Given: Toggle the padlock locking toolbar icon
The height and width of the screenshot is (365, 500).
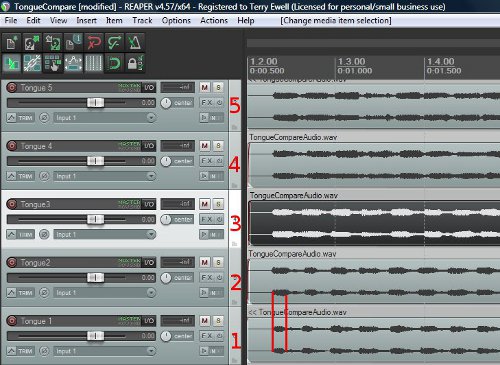Looking at the screenshot, I should point(135,63).
